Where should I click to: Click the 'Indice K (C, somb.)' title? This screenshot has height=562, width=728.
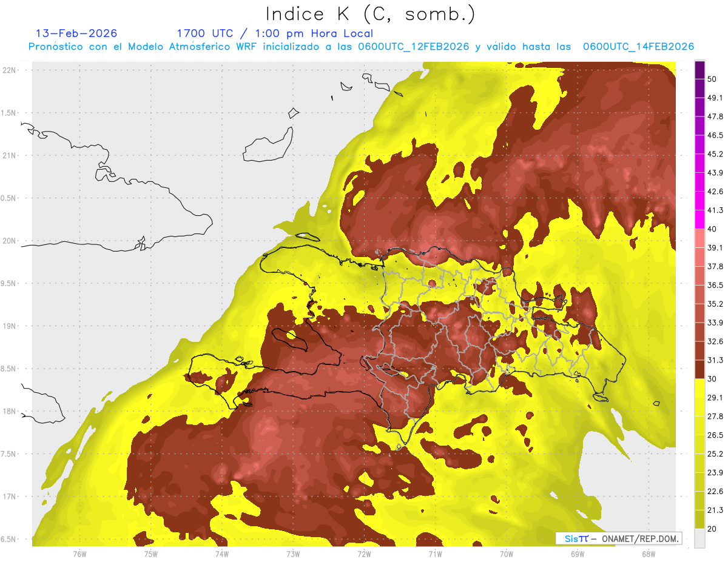(x=371, y=13)
